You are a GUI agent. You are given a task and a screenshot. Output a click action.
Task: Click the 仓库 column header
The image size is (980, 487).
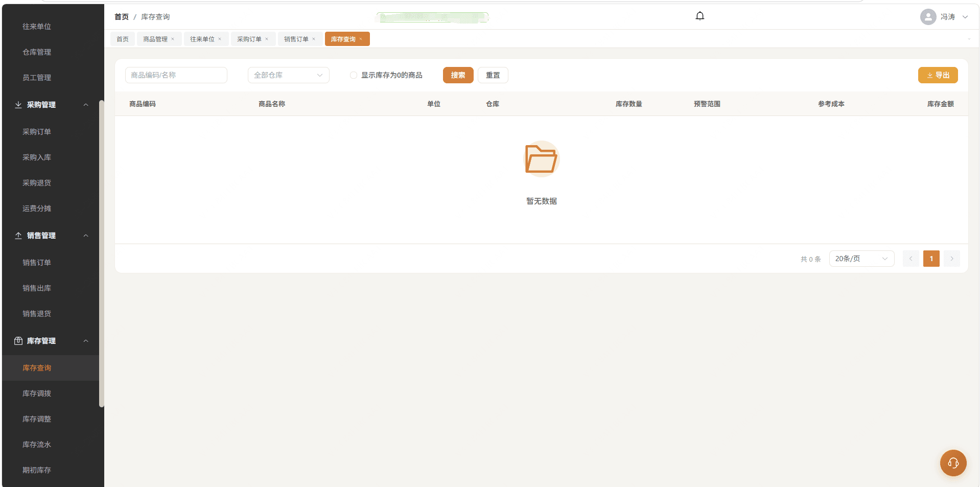click(493, 104)
